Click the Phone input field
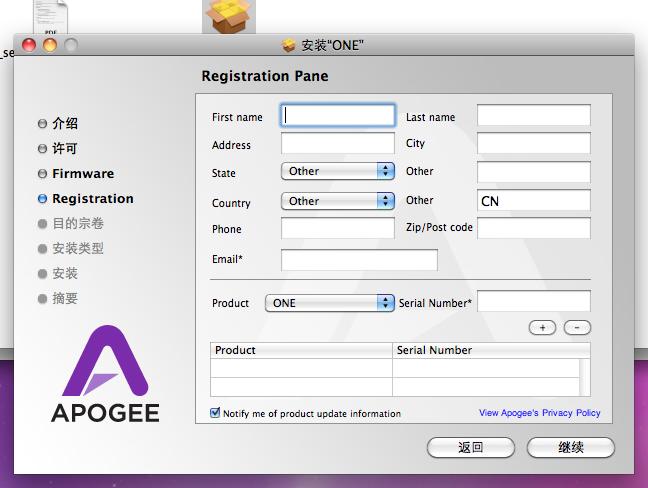The width and height of the screenshot is (648, 488). [x=338, y=228]
